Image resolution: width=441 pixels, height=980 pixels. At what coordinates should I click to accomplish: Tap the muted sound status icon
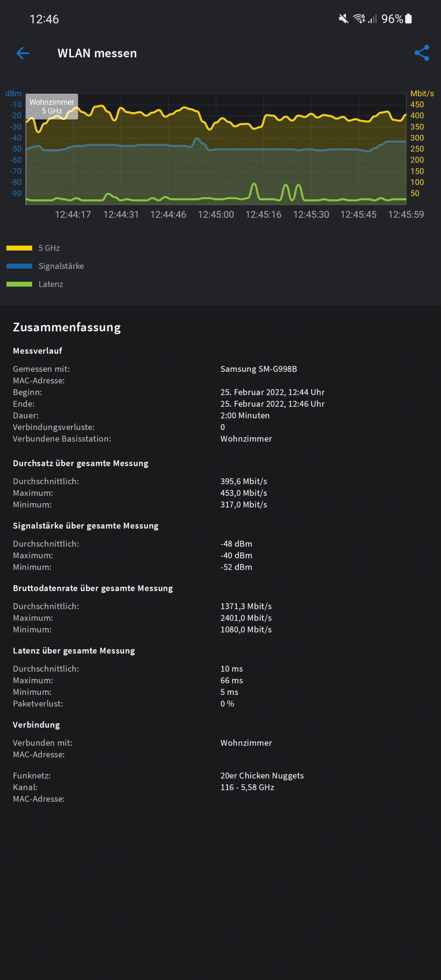point(343,18)
